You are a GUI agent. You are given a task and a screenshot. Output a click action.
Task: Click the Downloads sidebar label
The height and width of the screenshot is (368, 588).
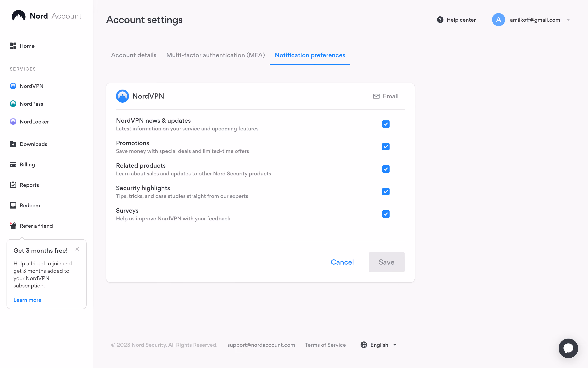tap(33, 144)
